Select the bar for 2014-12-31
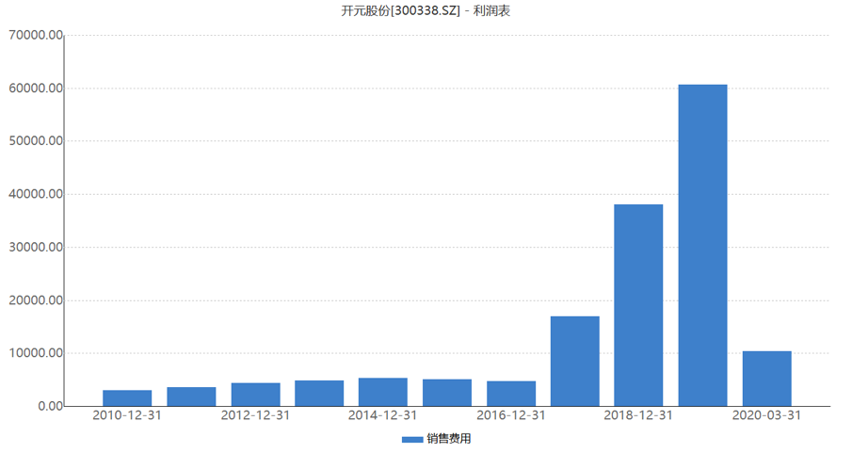Screen dimensions: 868x453 tap(383, 392)
